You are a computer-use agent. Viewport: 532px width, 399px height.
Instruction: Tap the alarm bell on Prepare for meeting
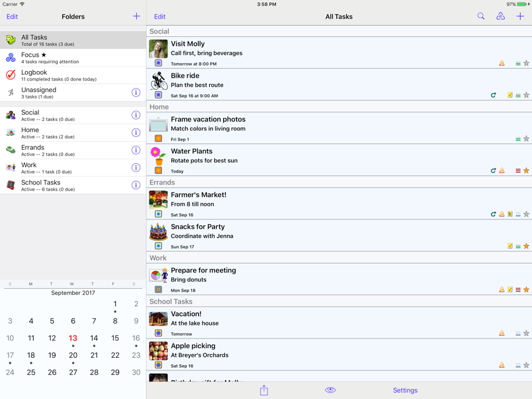(502, 290)
